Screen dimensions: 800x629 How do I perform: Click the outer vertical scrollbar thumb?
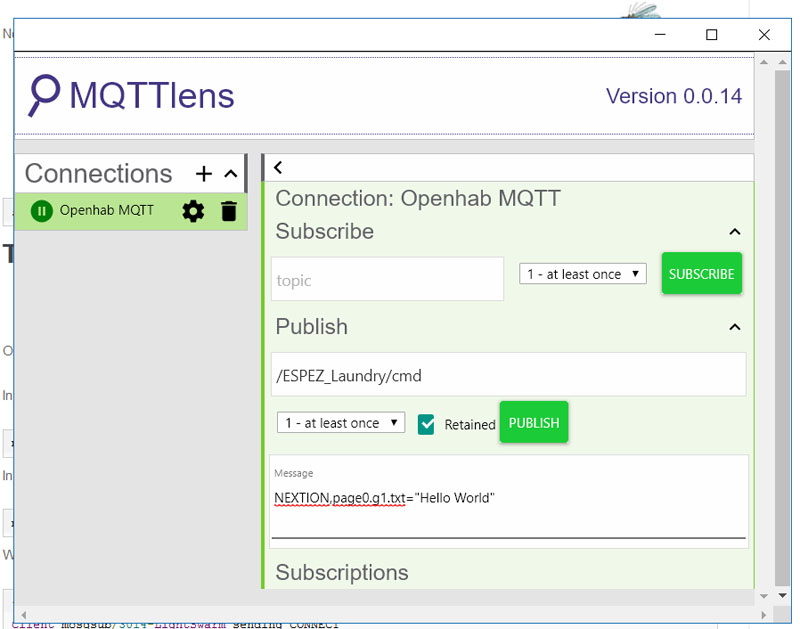pos(782,328)
